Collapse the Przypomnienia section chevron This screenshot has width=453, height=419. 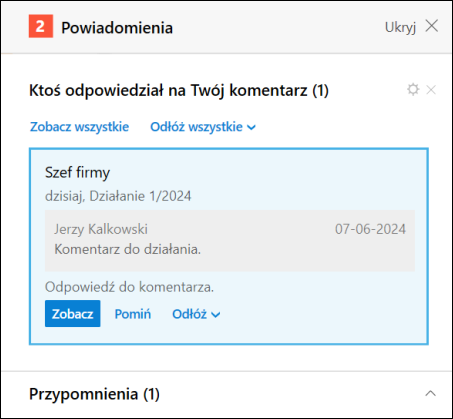[x=430, y=394]
